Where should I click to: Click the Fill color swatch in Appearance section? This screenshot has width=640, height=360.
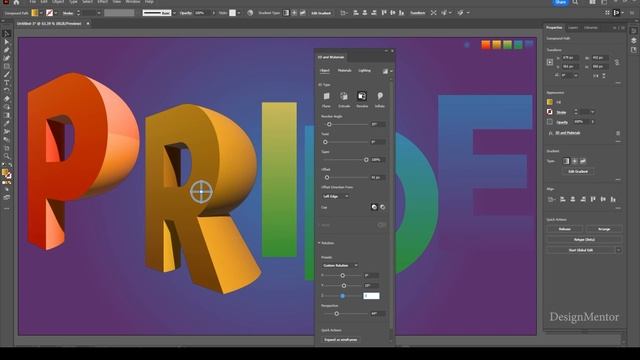[550, 102]
